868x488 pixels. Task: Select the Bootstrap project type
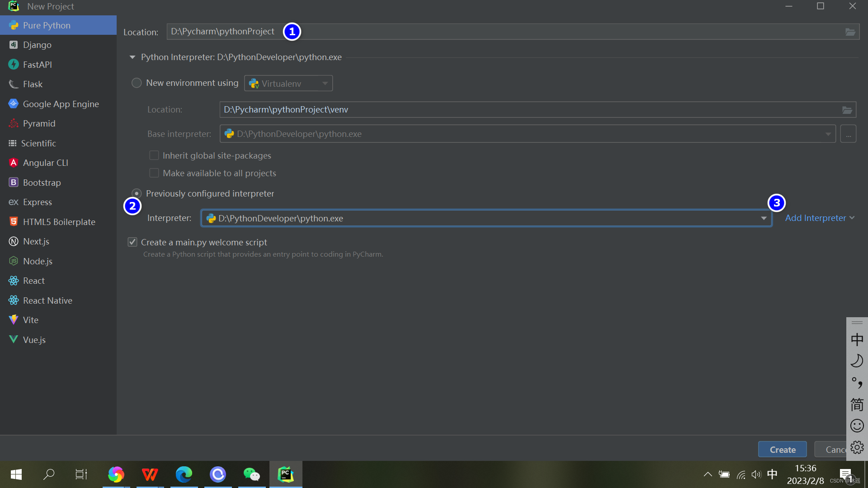click(41, 182)
